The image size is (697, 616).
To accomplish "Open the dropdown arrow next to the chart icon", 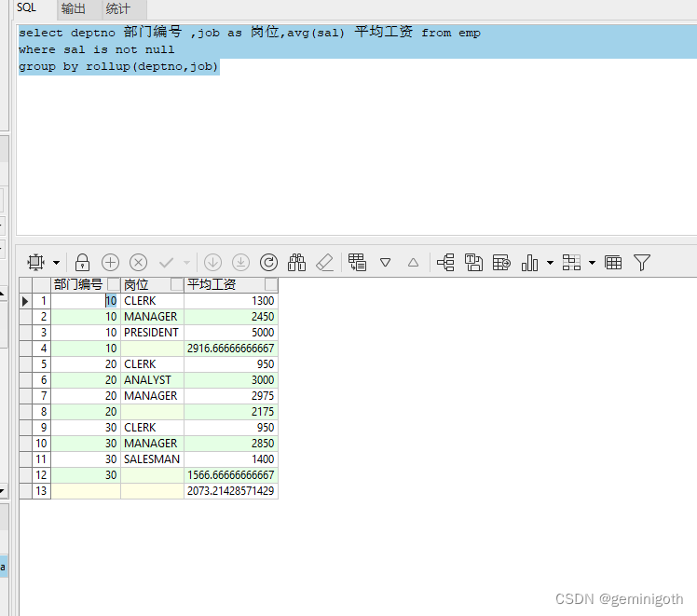I will [x=550, y=263].
